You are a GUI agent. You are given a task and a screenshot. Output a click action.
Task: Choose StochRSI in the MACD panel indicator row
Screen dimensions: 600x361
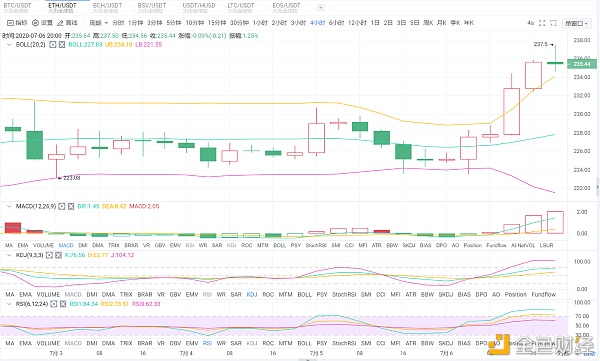tap(316, 245)
